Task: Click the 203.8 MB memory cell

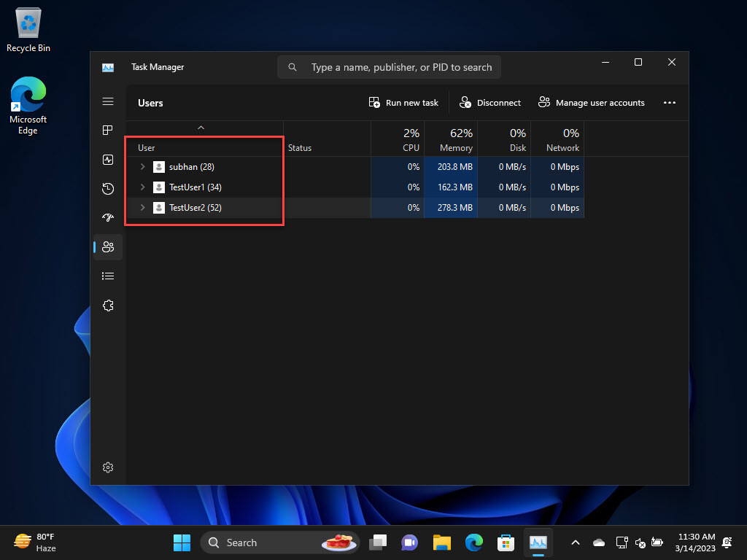Action: (451, 167)
